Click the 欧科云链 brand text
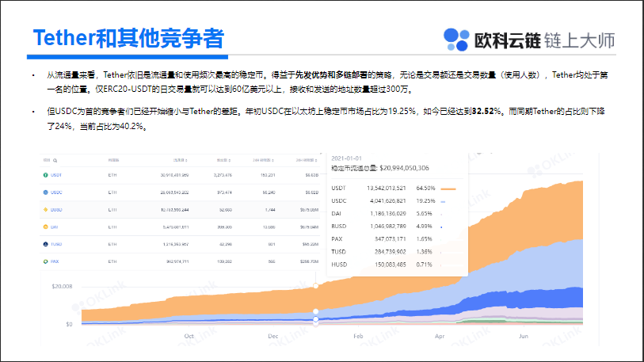 tap(507, 40)
